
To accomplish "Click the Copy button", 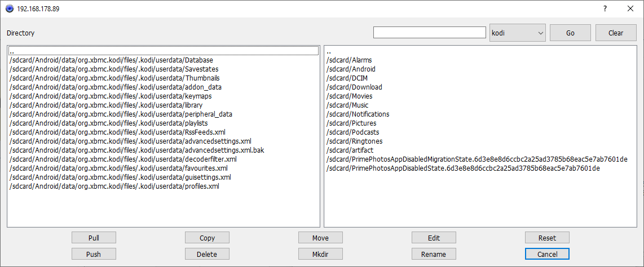I will [207, 238].
